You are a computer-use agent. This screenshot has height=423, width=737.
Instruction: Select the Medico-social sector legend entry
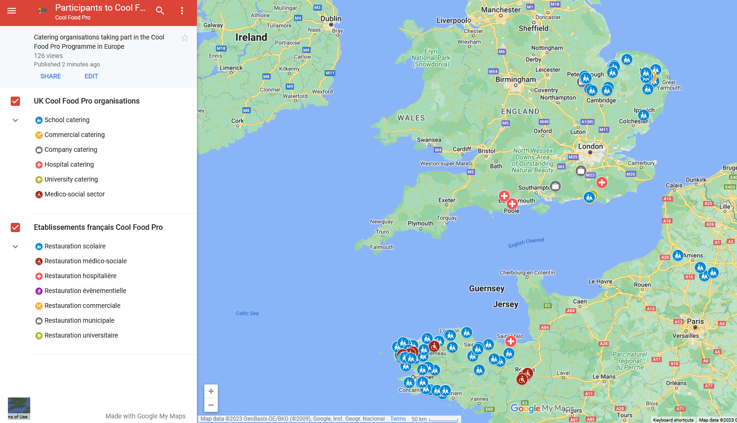[x=70, y=194]
